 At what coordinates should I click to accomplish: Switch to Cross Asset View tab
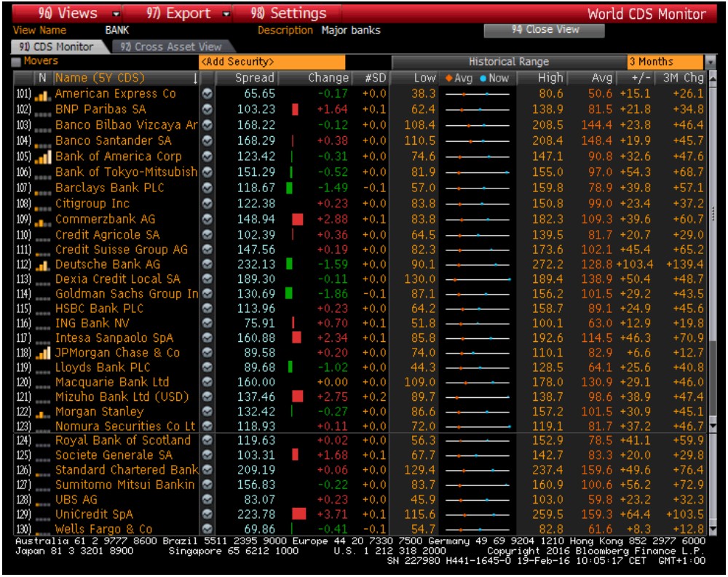(171, 47)
